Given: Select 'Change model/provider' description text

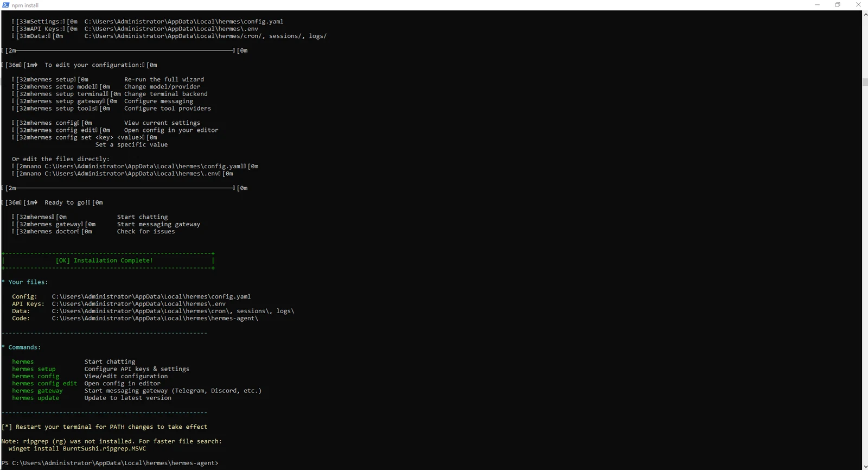Looking at the screenshot, I should click(x=162, y=87).
